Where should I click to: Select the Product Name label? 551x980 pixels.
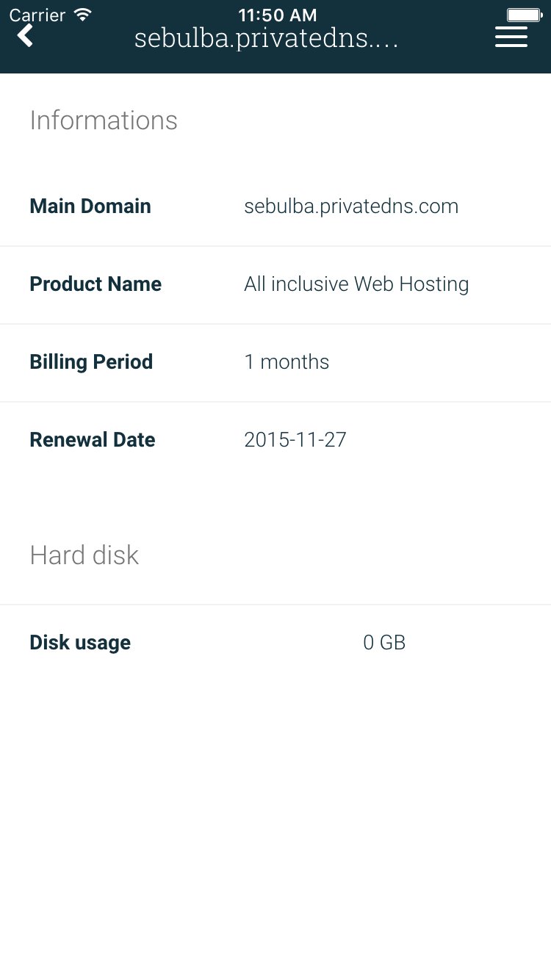[x=96, y=284]
